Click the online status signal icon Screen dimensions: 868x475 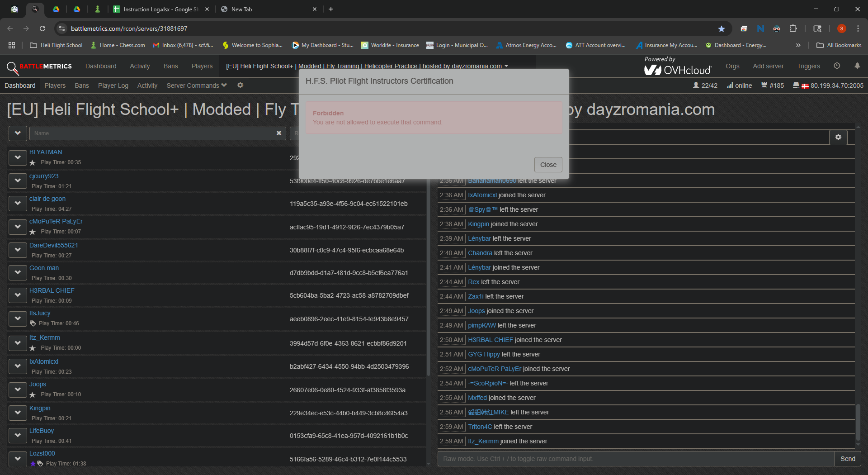click(730, 85)
